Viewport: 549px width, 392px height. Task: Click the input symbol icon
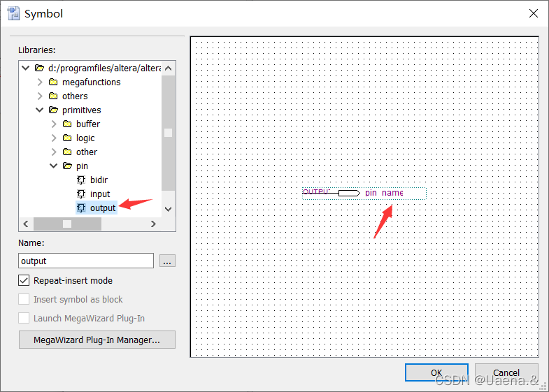tap(81, 194)
